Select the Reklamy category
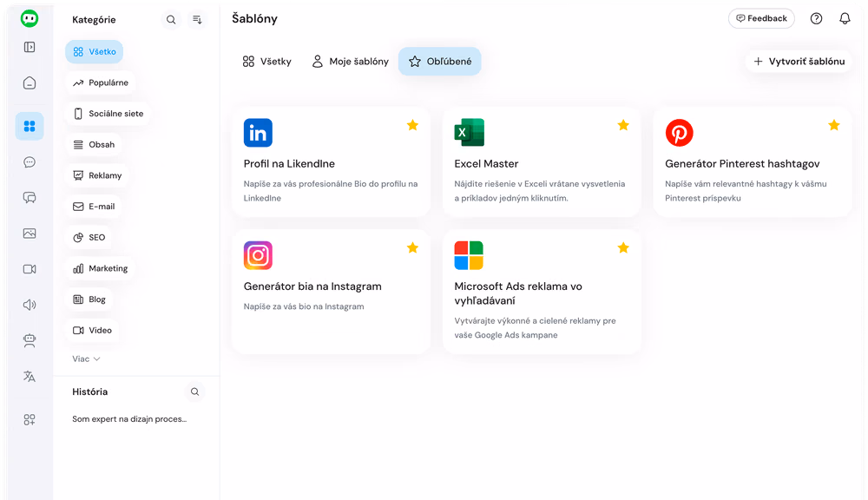The image size is (868, 500). click(x=97, y=175)
